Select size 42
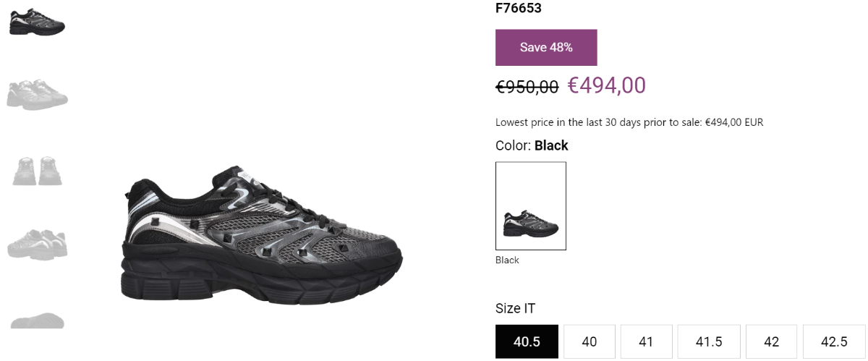This screenshot has height=361, width=868. [771, 341]
